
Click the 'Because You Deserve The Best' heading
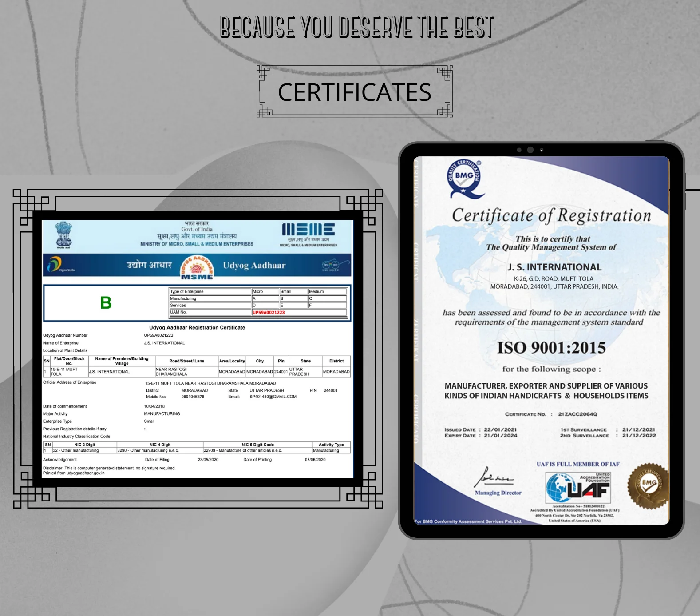pyautogui.click(x=356, y=27)
